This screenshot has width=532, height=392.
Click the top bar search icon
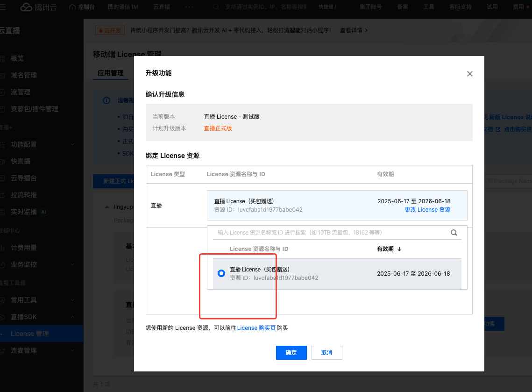(216, 7)
